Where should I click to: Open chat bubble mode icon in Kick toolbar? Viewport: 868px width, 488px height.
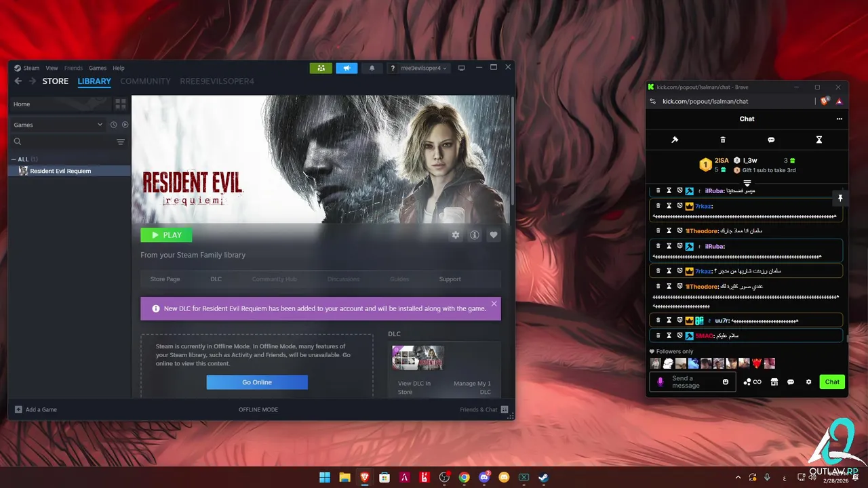click(771, 140)
